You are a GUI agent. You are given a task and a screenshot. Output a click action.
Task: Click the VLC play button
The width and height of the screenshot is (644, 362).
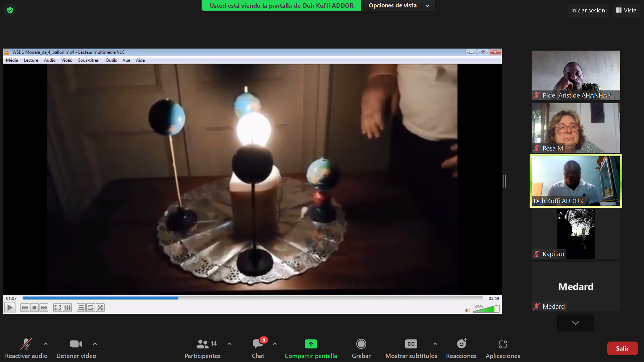pyautogui.click(x=10, y=307)
